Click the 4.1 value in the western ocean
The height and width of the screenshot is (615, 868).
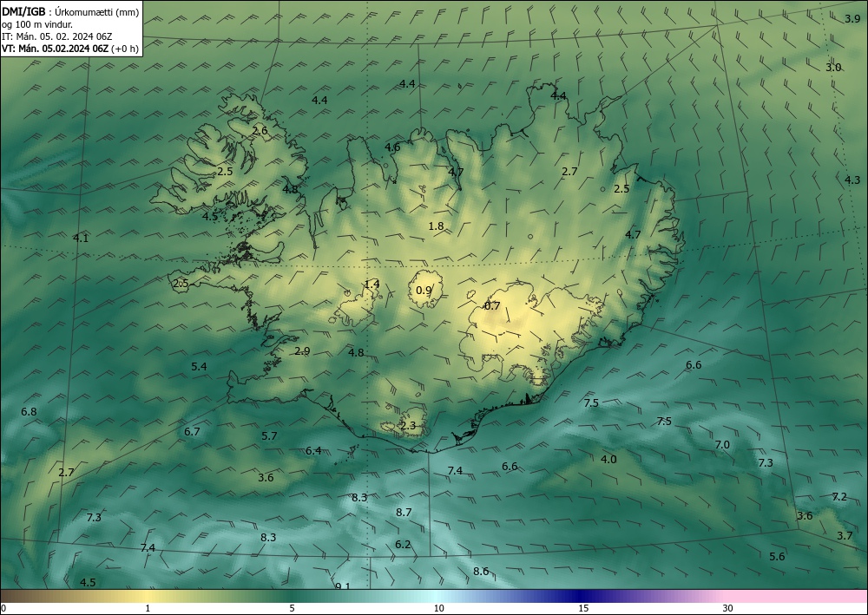pos(81,239)
